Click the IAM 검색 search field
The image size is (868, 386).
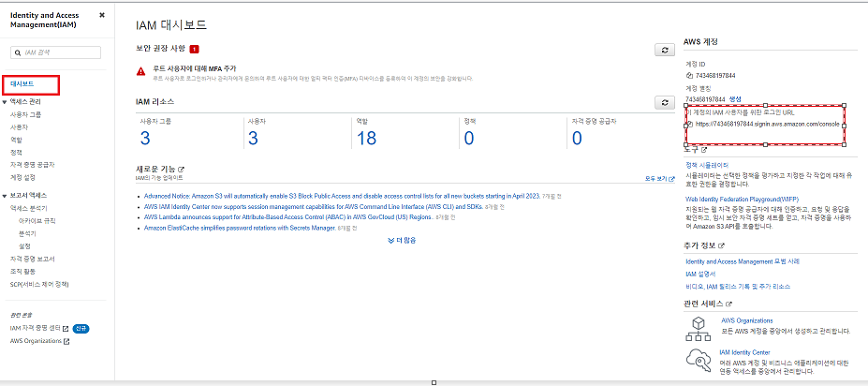point(56,52)
